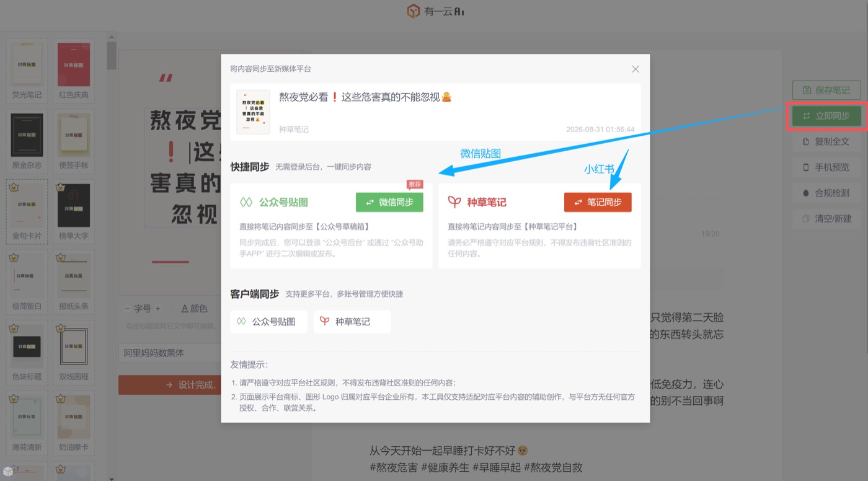
Task: Click the #熬夜党自救 hashtag
Action: tap(553, 467)
